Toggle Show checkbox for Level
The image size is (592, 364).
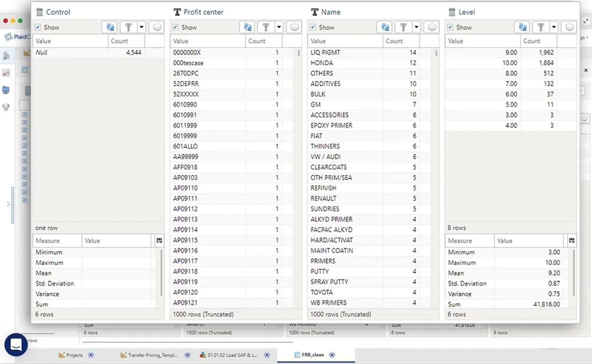[451, 27]
